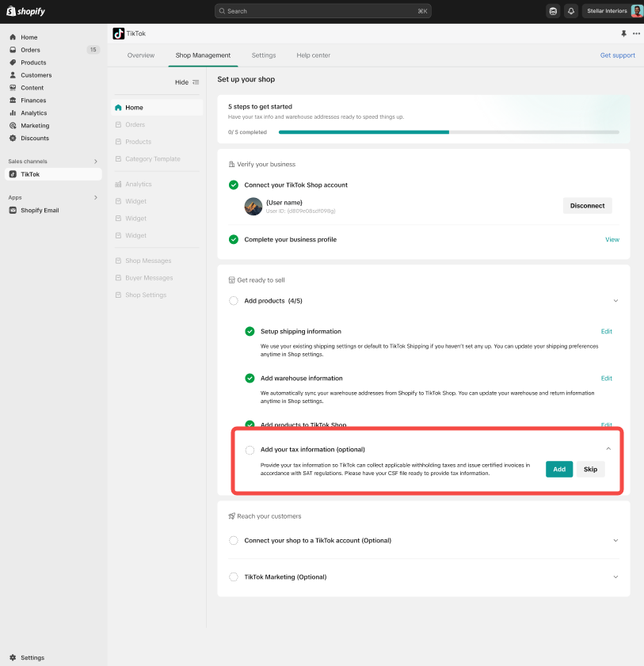
Task: Switch to the Overview tab
Action: [141, 55]
